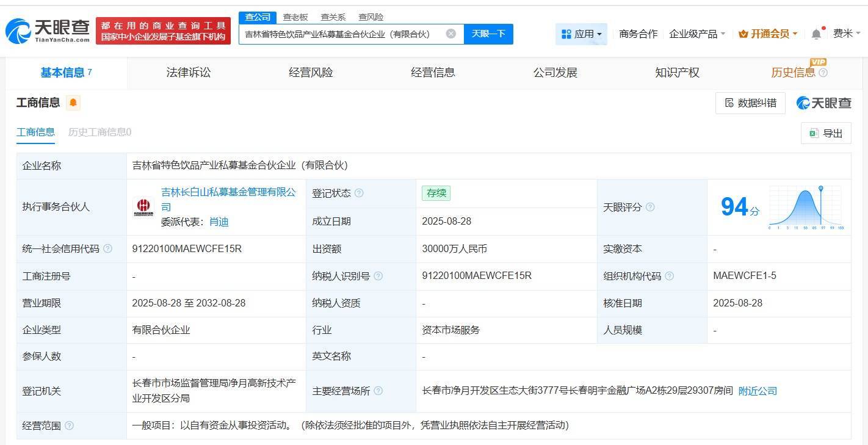Click the 存续 status badge

436,193
